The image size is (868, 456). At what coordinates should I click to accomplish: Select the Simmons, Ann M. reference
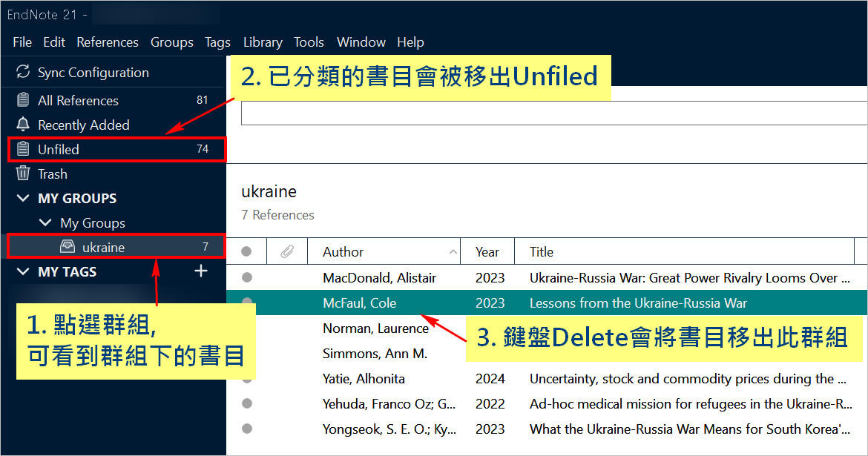[x=375, y=354]
